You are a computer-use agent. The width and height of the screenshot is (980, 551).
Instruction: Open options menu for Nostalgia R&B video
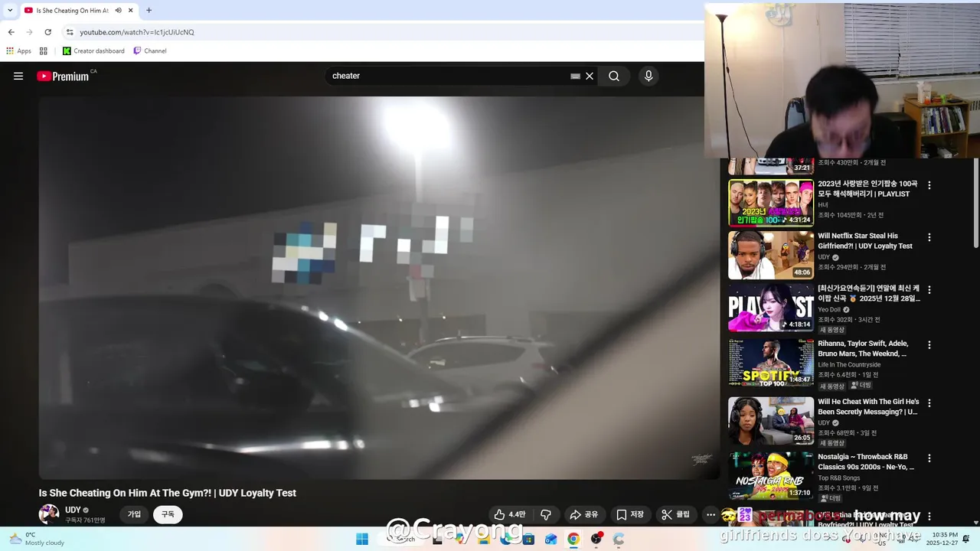pyautogui.click(x=929, y=458)
